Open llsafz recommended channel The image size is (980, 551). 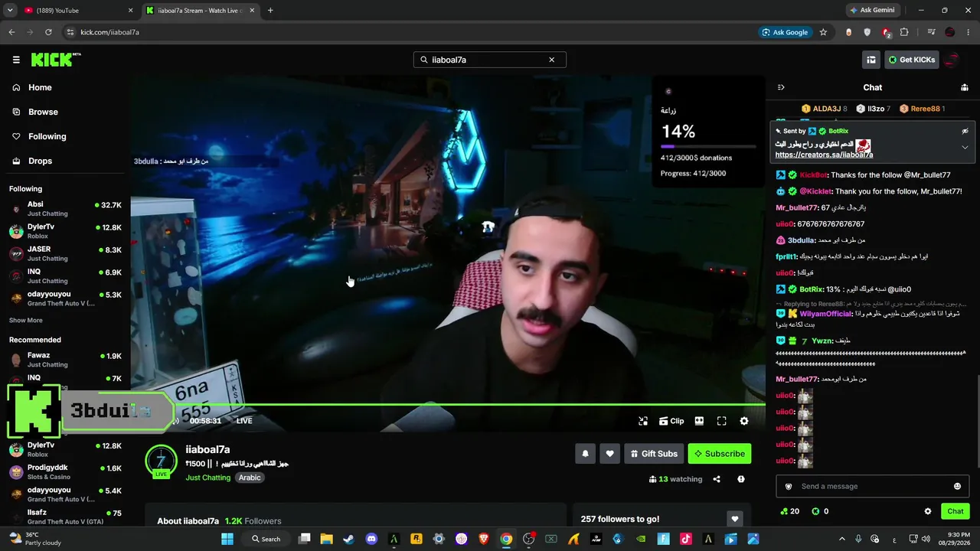tap(65, 517)
